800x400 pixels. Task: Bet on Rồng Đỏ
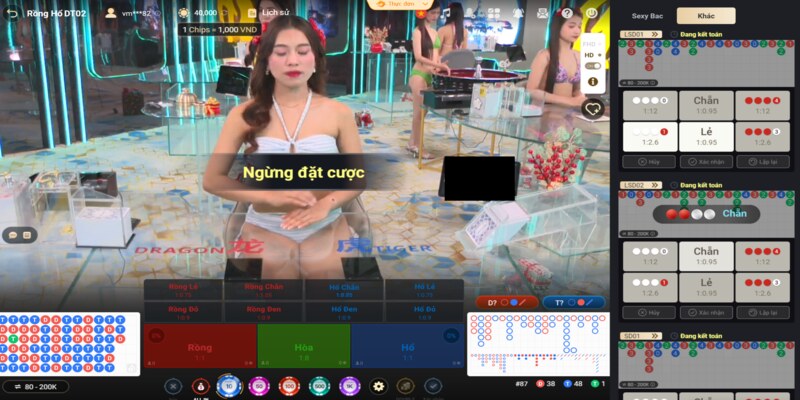tap(183, 312)
